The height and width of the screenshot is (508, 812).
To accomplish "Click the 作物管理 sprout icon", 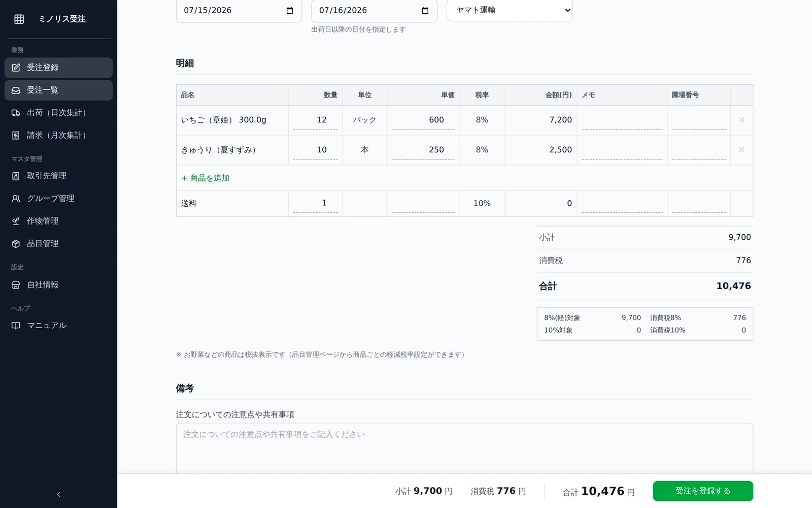I will click(16, 221).
